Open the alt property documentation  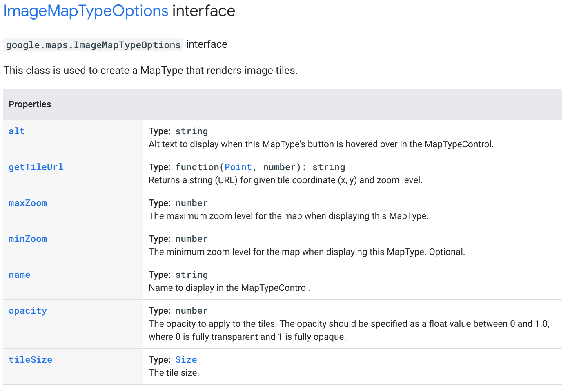(16, 131)
